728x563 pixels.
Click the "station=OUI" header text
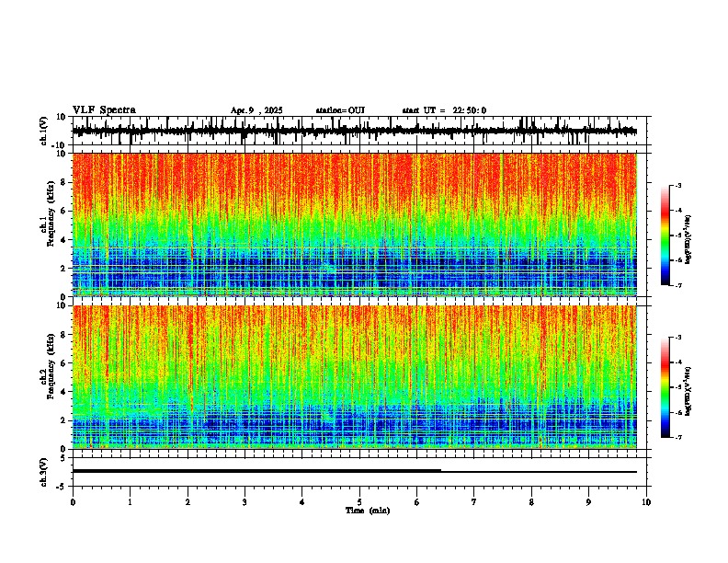click(x=340, y=110)
